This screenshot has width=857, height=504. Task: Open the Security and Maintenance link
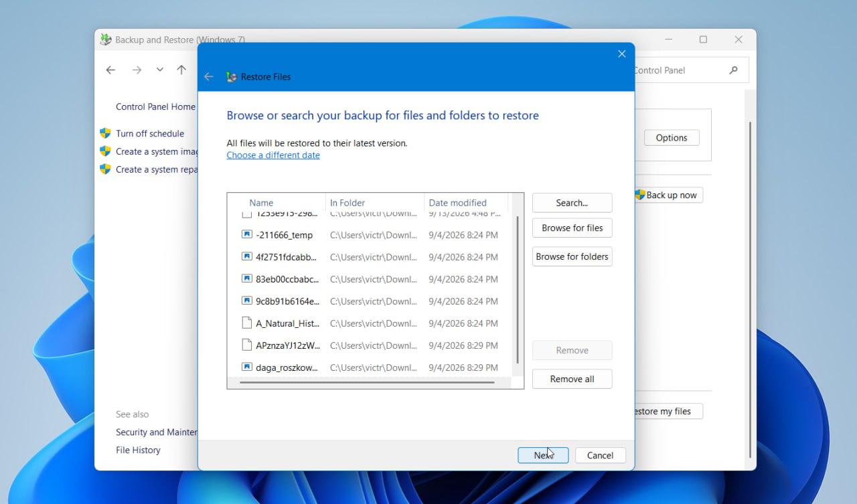point(157,432)
